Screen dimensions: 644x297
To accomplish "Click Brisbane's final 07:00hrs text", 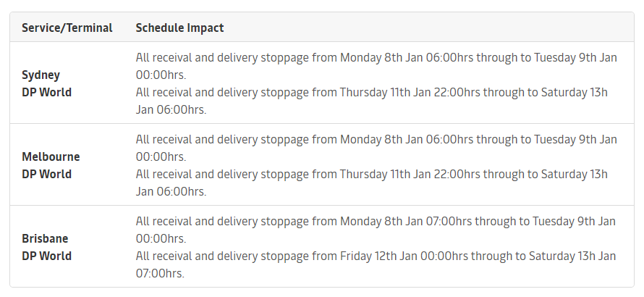I will pyautogui.click(x=160, y=274).
